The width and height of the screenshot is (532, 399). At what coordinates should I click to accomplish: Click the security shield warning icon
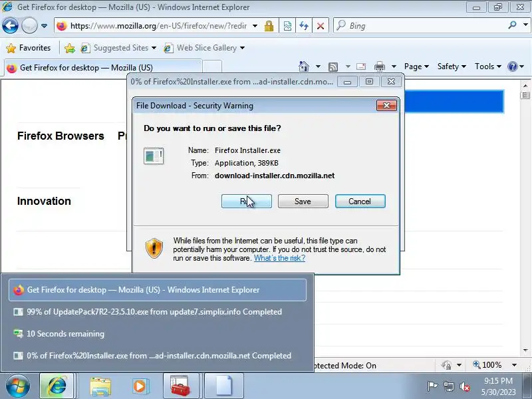click(154, 248)
